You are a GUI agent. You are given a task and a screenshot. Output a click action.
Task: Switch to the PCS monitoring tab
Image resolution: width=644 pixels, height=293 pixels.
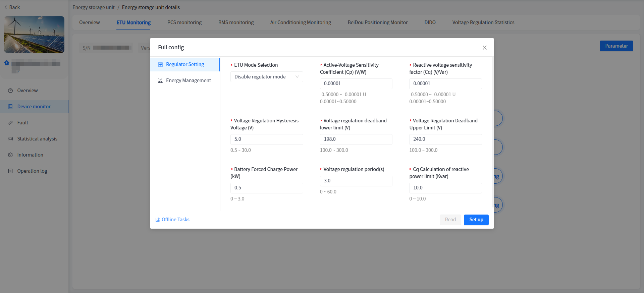(x=184, y=22)
